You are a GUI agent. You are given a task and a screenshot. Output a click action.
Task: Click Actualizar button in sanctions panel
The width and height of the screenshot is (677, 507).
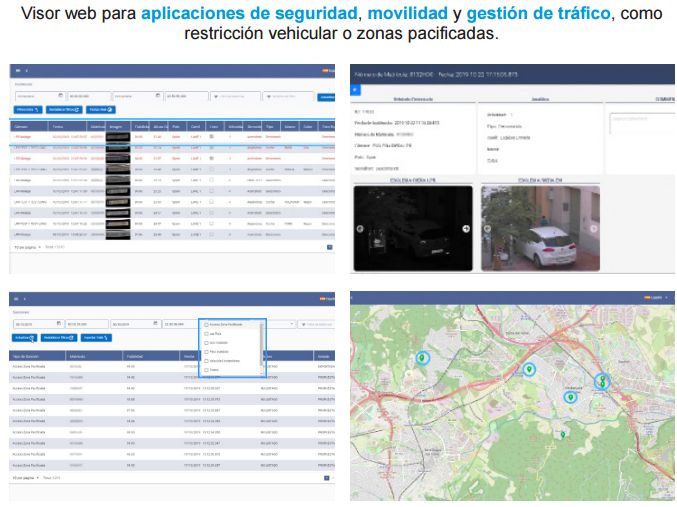tap(25, 338)
